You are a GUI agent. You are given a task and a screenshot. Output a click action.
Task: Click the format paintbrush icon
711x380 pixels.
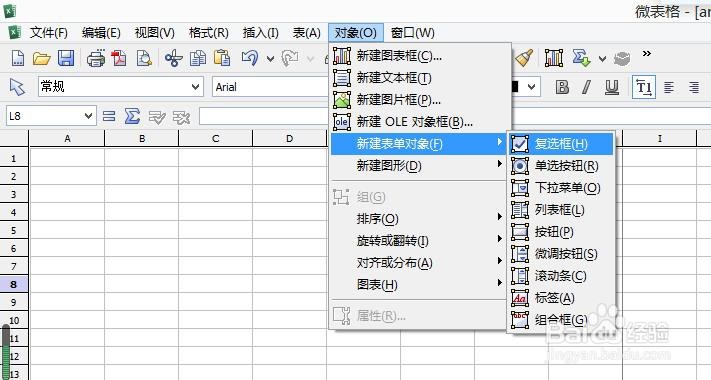coord(524,58)
